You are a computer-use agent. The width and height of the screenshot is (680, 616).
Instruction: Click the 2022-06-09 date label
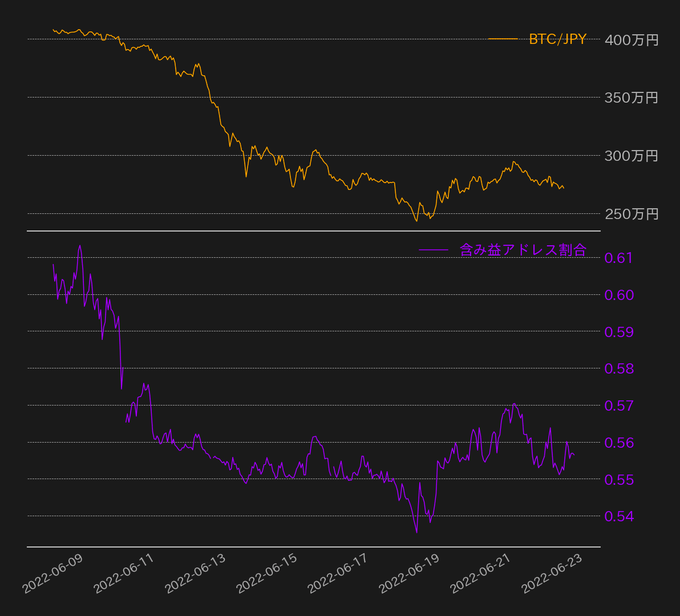(52, 574)
